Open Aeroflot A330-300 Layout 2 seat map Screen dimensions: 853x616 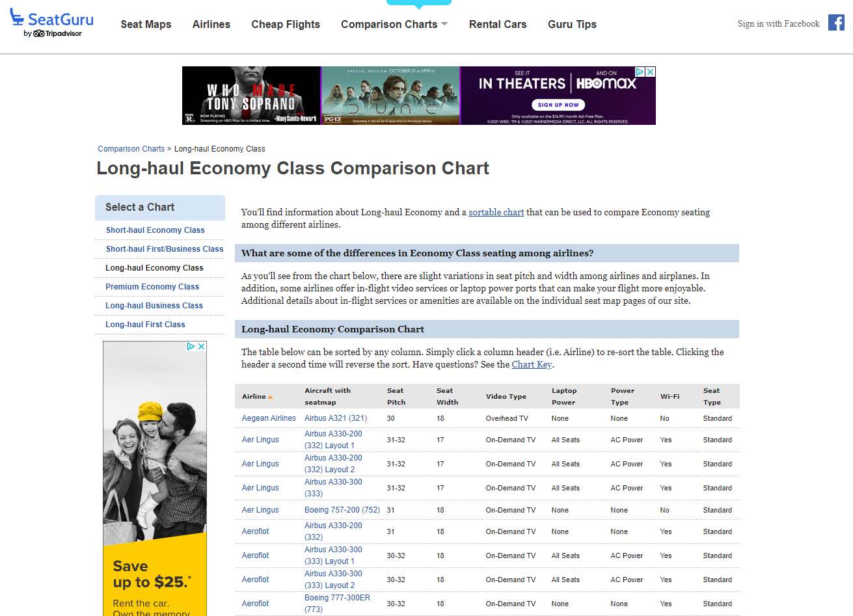coord(333,580)
